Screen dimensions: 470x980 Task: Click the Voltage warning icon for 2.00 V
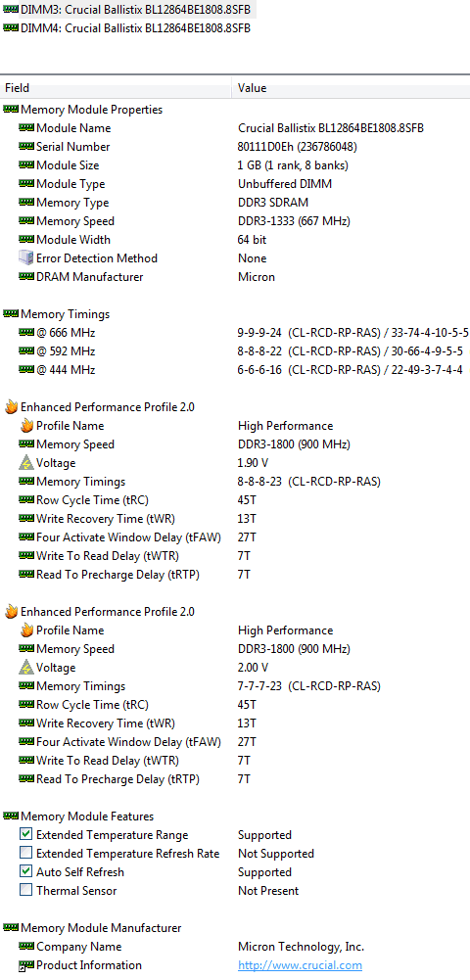pos(25,668)
